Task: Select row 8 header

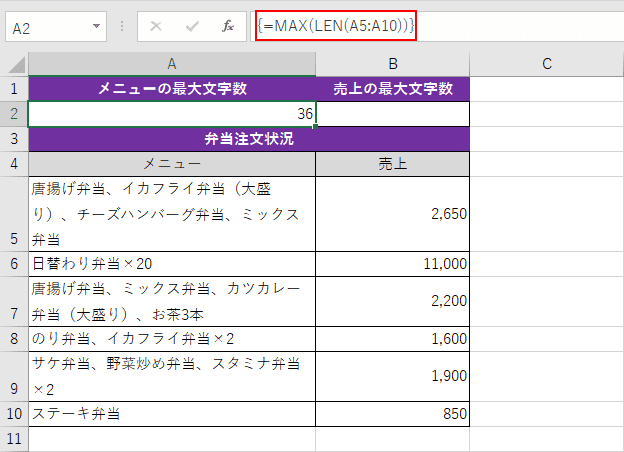Action: 14,339
